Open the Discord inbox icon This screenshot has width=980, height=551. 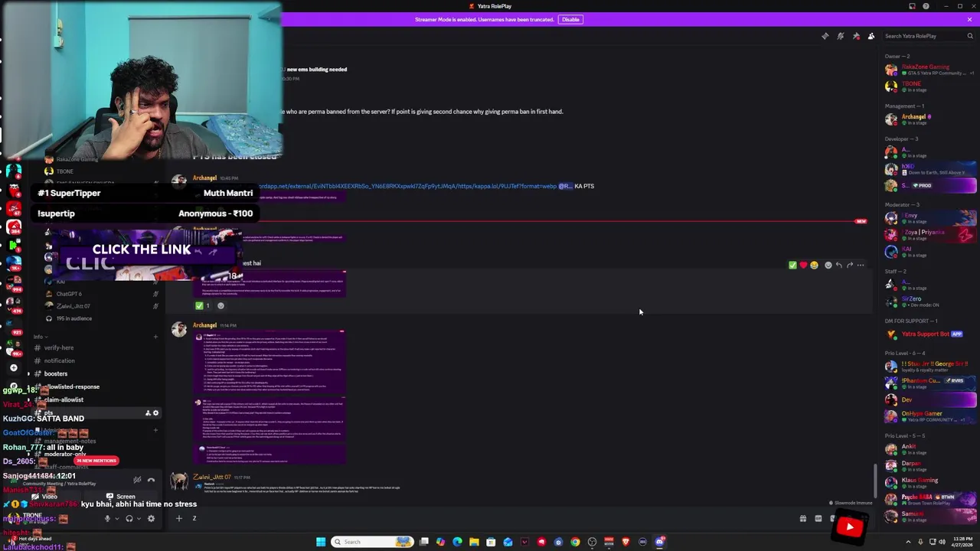pyautogui.click(x=912, y=6)
